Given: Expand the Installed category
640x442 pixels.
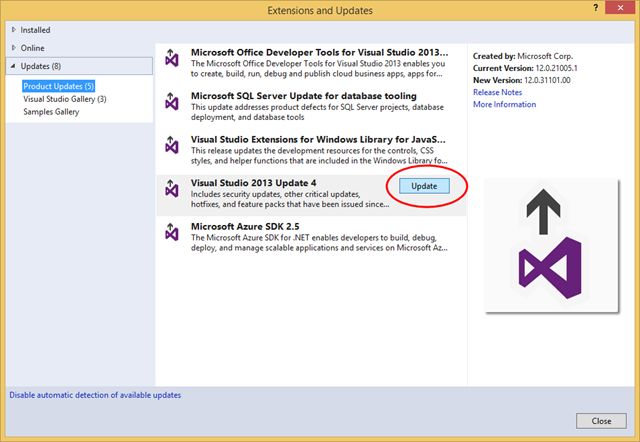Looking at the screenshot, I should click(x=13, y=29).
